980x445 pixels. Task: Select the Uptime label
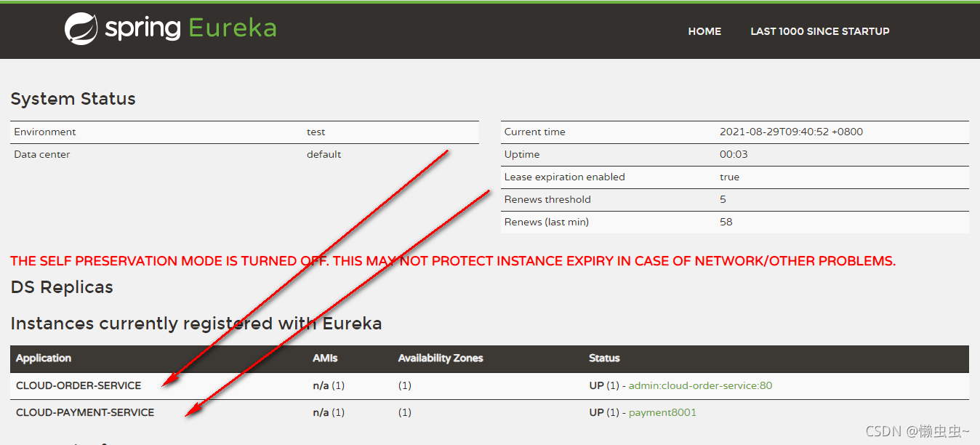tap(522, 154)
